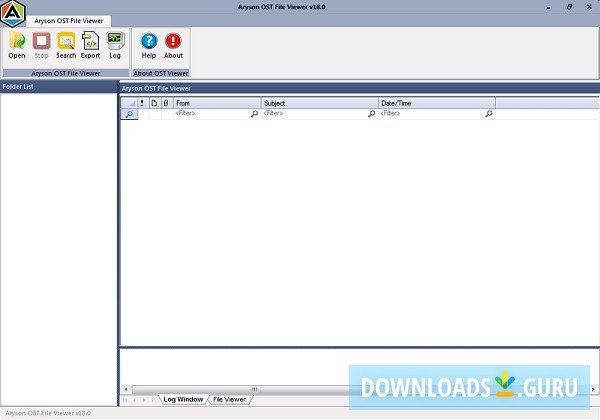Click the select-all corner cell of the grid

point(129,103)
